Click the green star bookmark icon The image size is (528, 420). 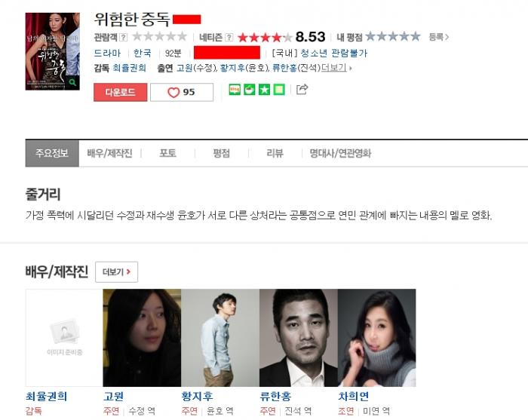pos(264,90)
